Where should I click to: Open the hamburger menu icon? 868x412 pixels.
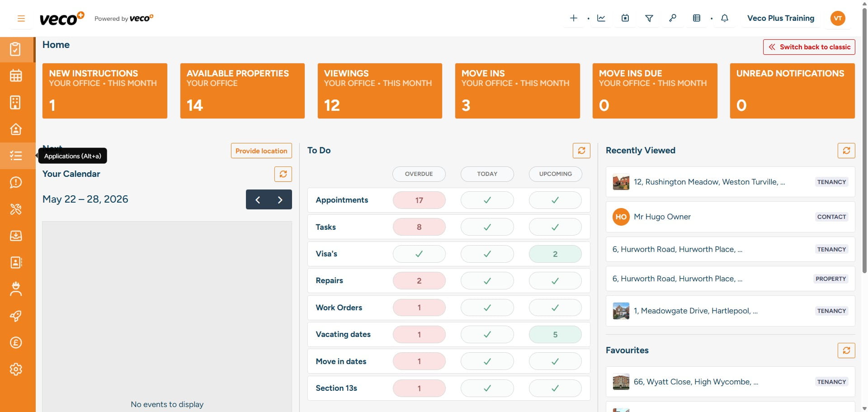point(21,19)
